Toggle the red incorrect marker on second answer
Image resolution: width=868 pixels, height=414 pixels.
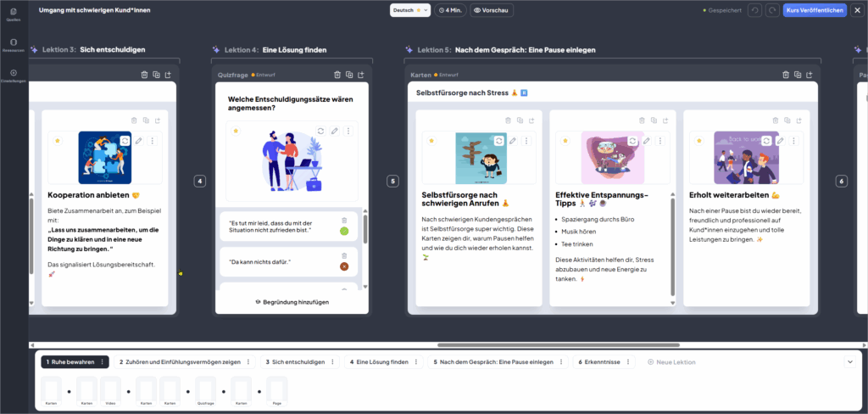pyautogui.click(x=344, y=266)
